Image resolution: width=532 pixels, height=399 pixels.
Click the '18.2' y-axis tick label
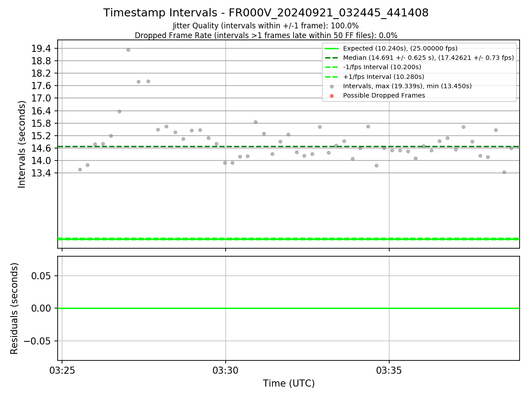[41, 74]
